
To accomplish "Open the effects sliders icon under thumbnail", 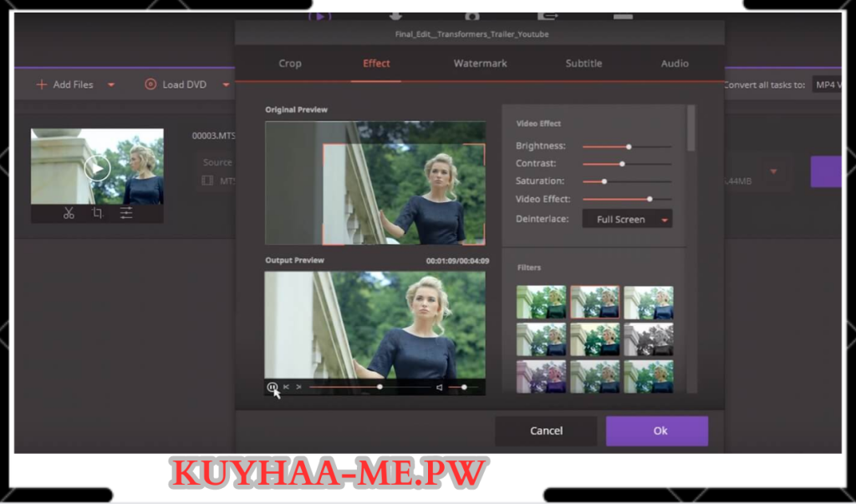I will click(126, 213).
